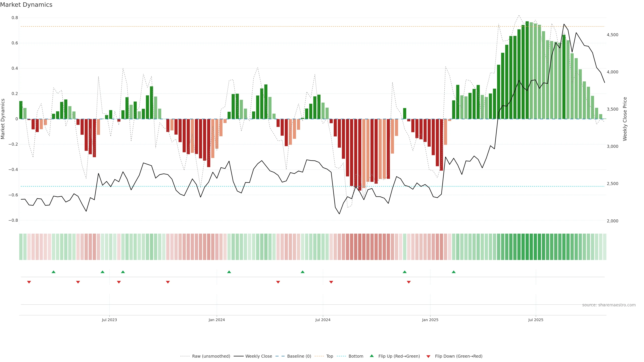Click the green flip-up marker after Jan 2024

[x=229, y=272]
